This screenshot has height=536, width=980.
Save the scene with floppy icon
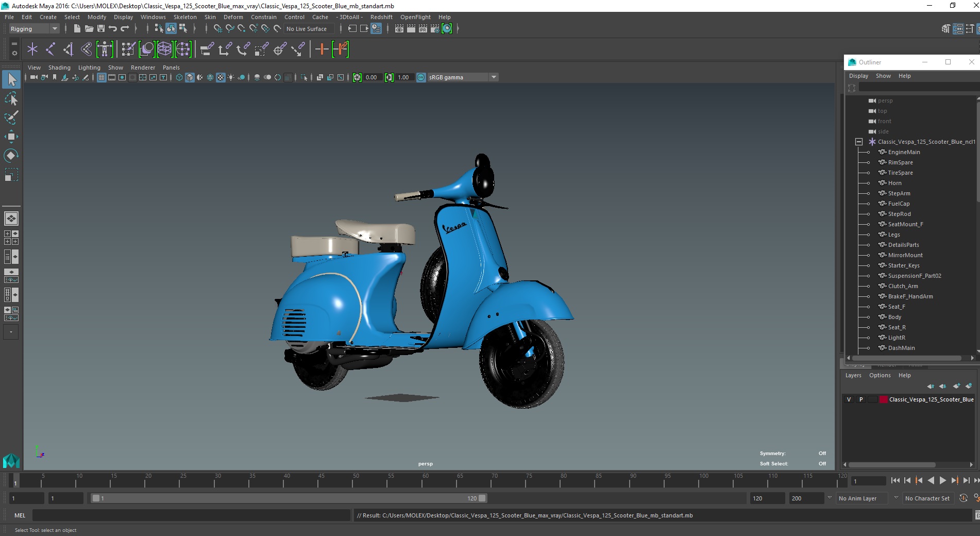[x=101, y=29]
